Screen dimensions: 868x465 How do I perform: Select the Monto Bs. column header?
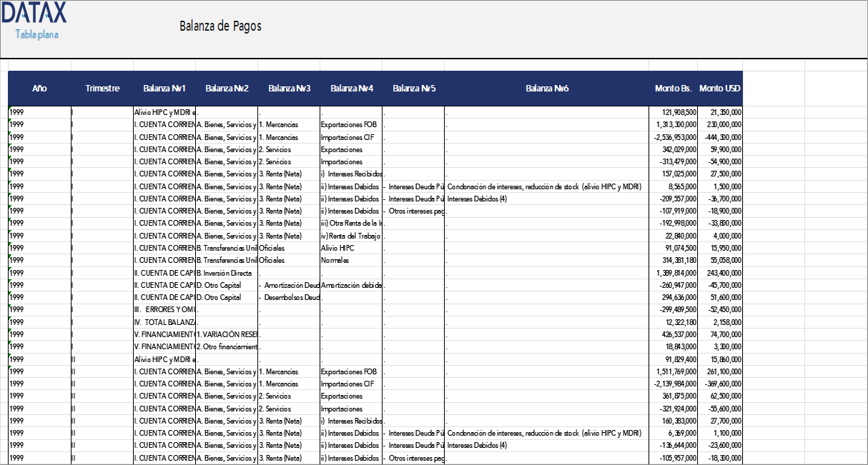pos(674,89)
